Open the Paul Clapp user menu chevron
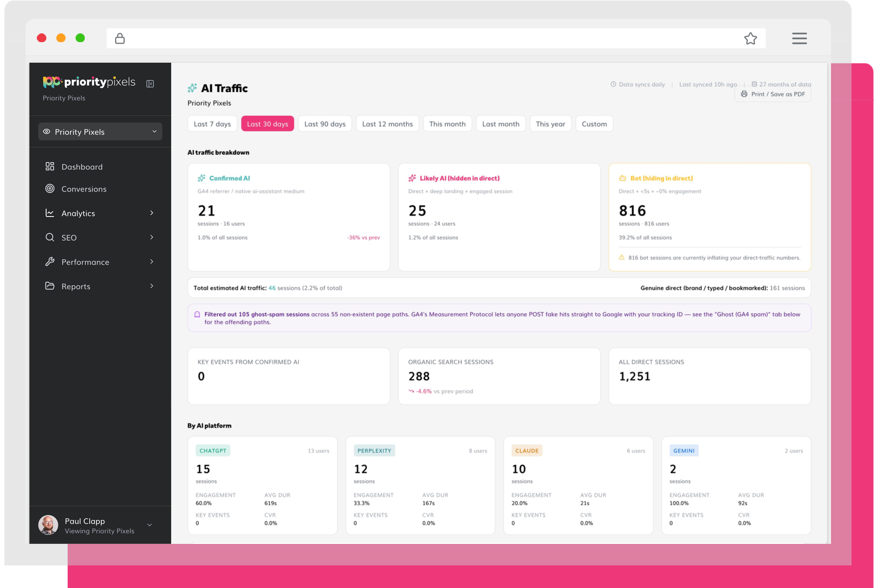Viewport: 882px width, 588px height. pos(149,525)
